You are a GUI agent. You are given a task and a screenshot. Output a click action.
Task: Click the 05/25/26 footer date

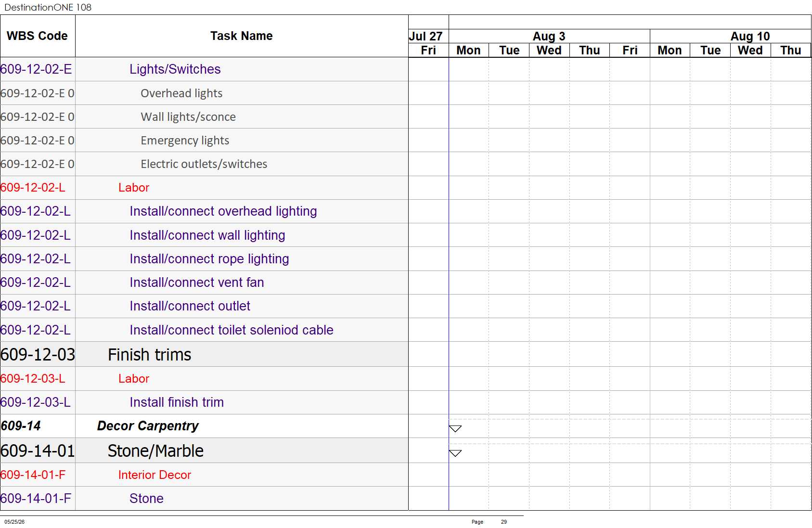[x=14, y=522]
